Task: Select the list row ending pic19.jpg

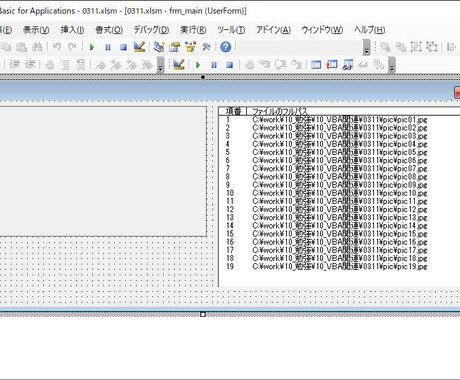Action: pyautogui.click(x=339, y=266)
